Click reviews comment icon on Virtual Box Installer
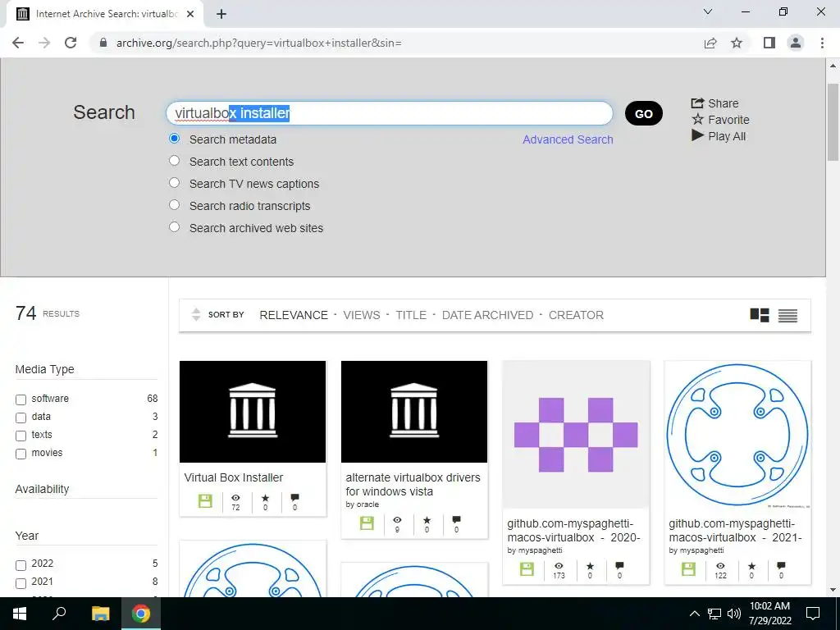Screen dimensions: 840x630 (294, 498)
